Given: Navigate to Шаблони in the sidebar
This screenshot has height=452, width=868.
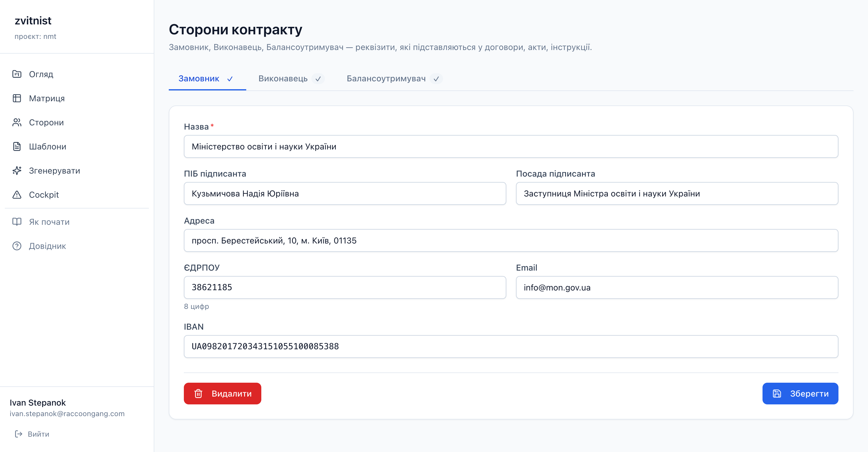Looking at the screenshot, I should [x=77, y=146].
